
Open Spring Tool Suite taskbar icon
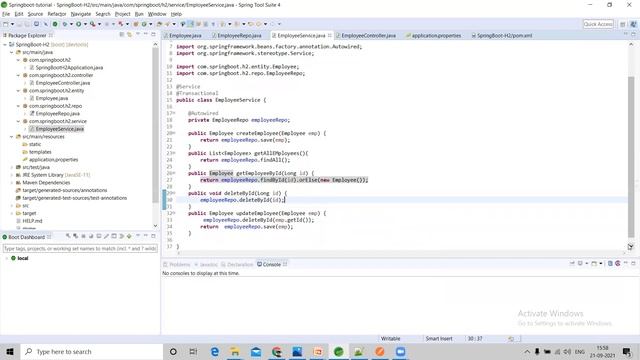[338, 351]
